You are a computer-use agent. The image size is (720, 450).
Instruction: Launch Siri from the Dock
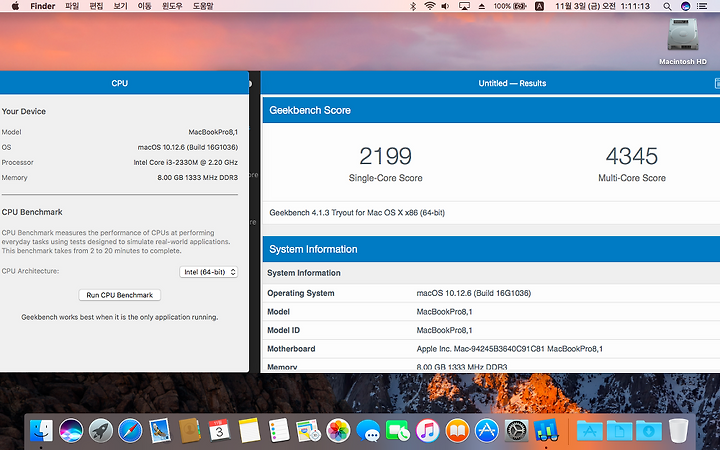tap(71, 431)
